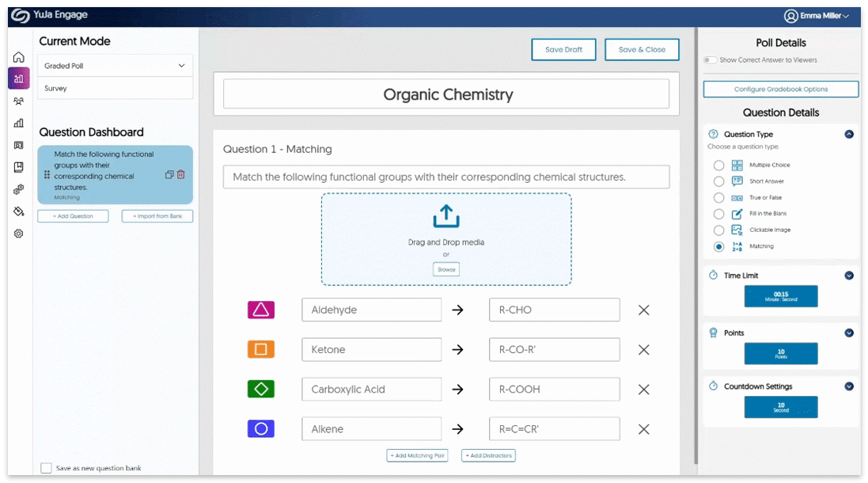Screen dimensions: 868x483
Task: Choose Survey from Current Mode list
Action: tap(116, 89)
